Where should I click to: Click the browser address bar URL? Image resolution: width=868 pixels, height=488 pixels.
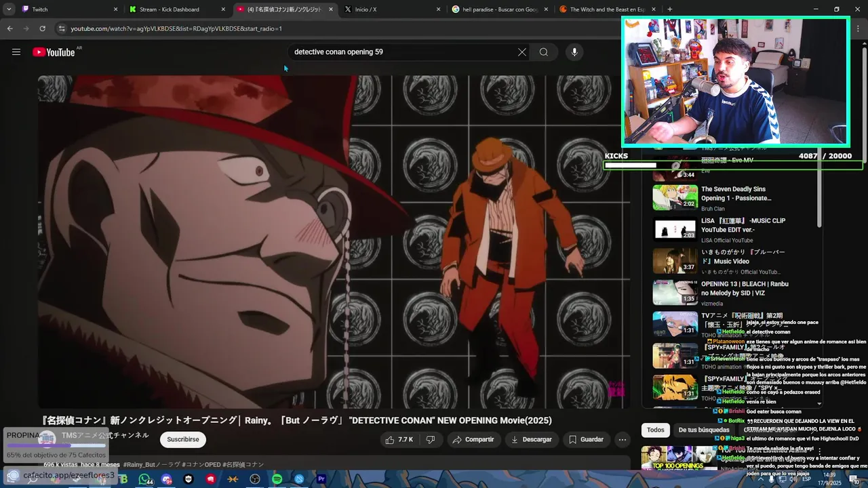[x=176, y=28]
